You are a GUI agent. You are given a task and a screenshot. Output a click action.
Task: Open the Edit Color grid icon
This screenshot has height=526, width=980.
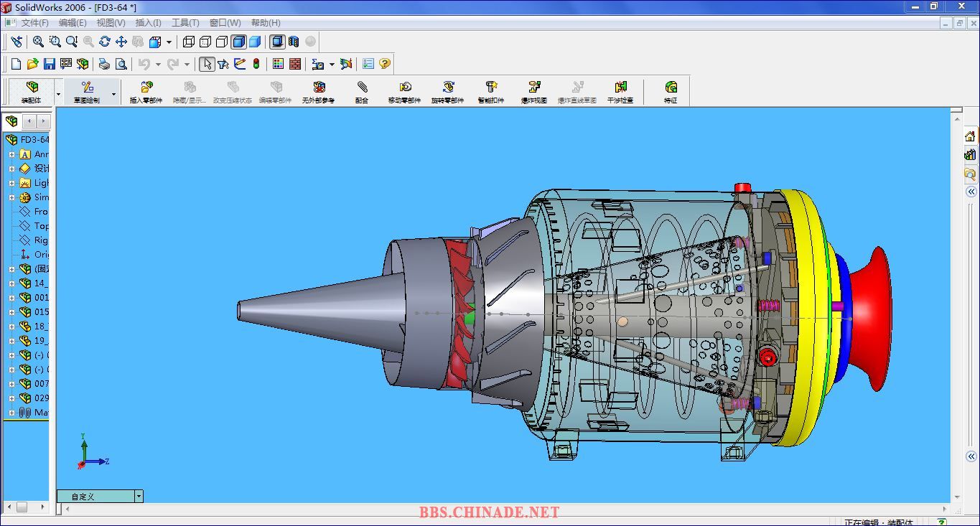click(x=279, y=64)
